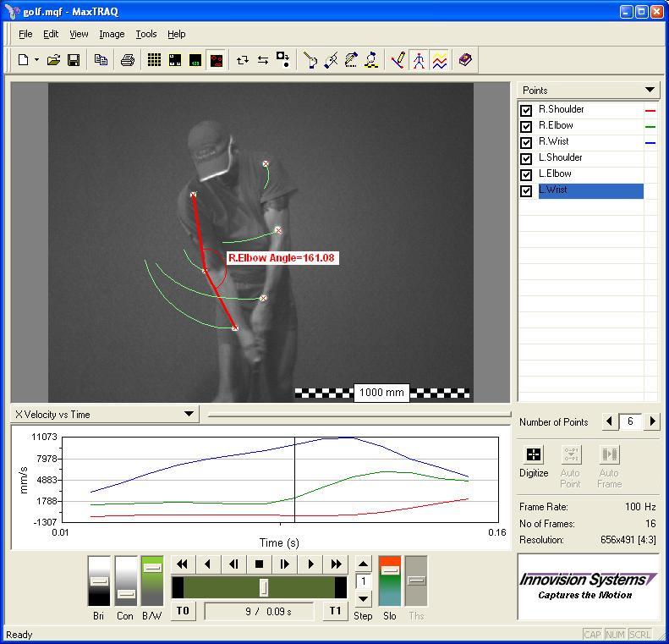Click the frame position slider thumb

pyautogui.click(x=264, y=587)
